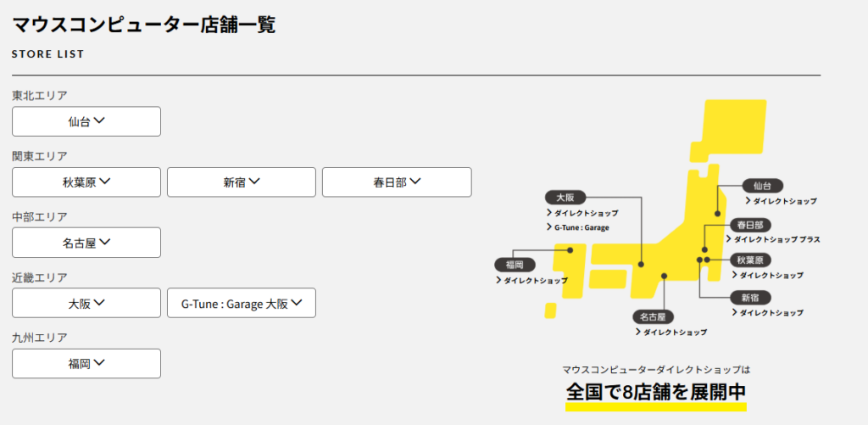This screenshot has height=425, width=868.
Task: Expand the 春日部 store dropdown
Action: [x=397, y=182]
